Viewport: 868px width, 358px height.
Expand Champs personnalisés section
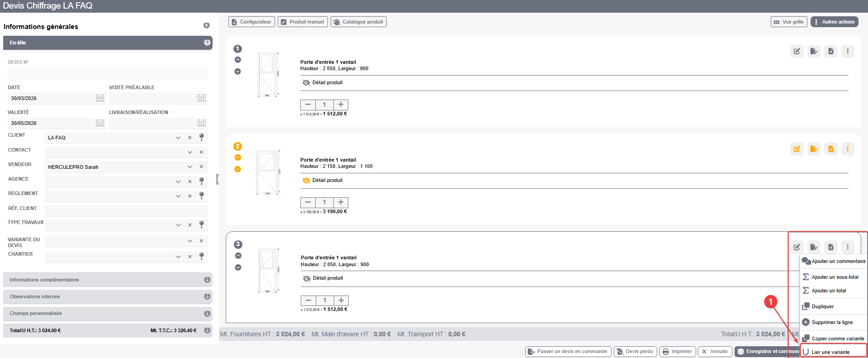pyautogui.click(x=108, y=313)
